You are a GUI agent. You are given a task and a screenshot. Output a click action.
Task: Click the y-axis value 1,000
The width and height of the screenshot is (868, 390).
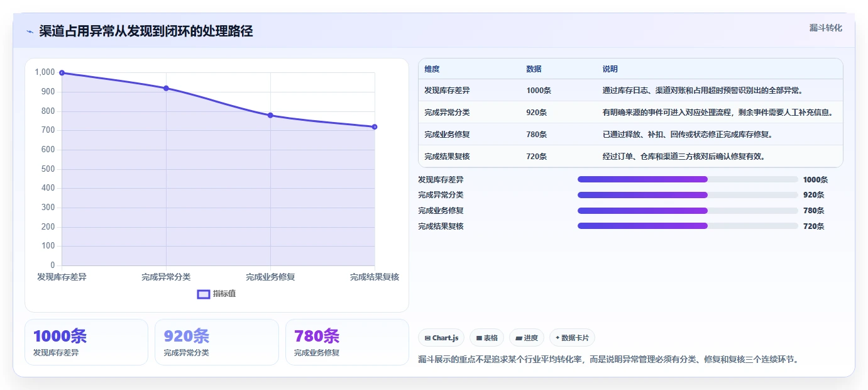(x=45, y=72)
